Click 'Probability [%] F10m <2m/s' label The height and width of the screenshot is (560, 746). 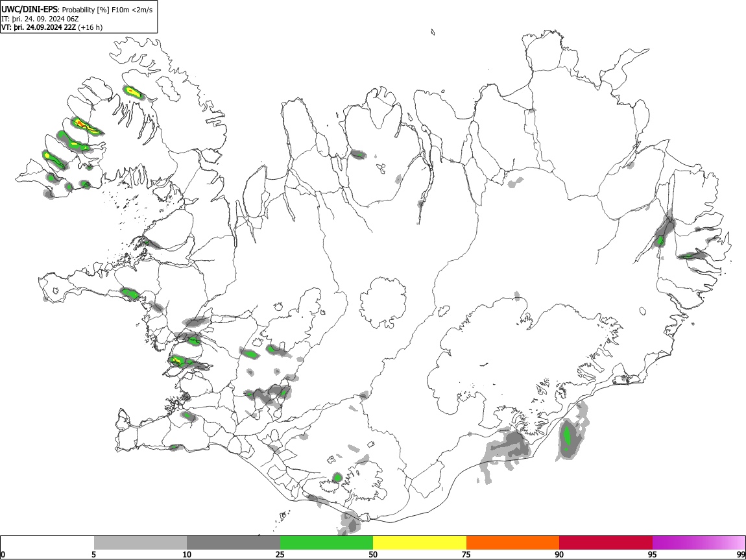tap(108, 10)
